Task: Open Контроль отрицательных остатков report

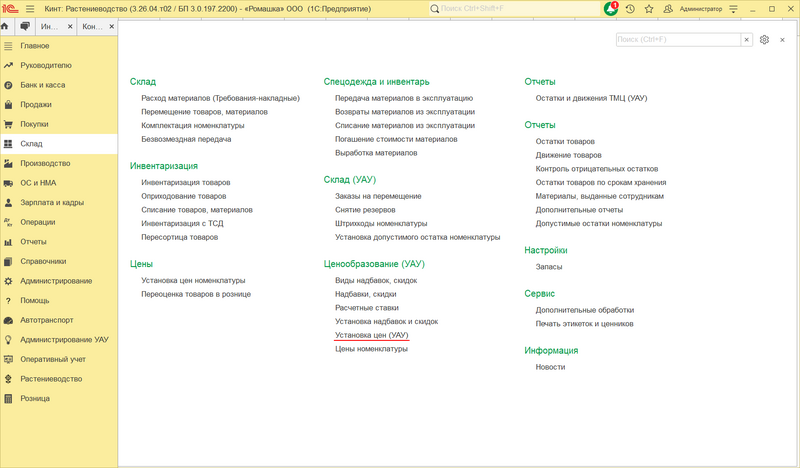Action: coord(597,169)
